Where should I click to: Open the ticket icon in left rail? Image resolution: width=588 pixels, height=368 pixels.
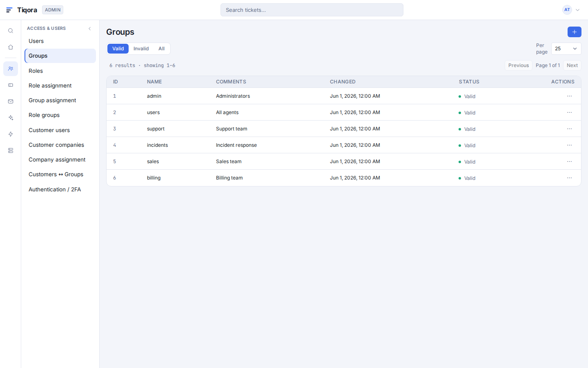coord(11,85)
